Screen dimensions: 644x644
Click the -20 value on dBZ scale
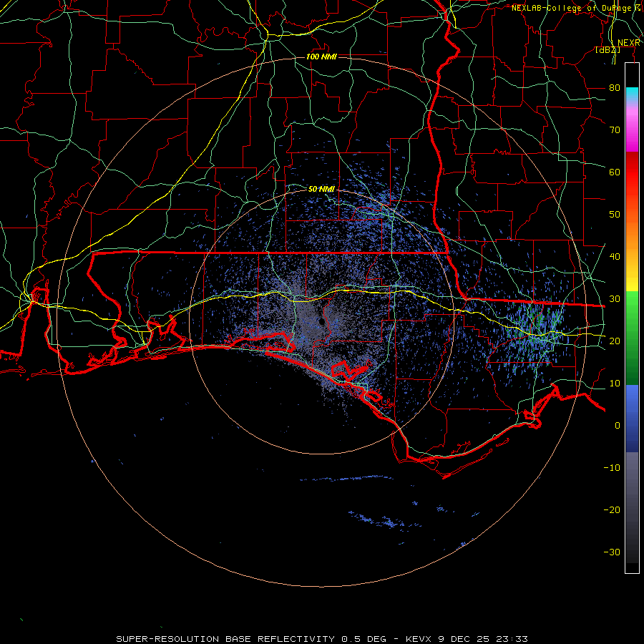tap(612, 509)
